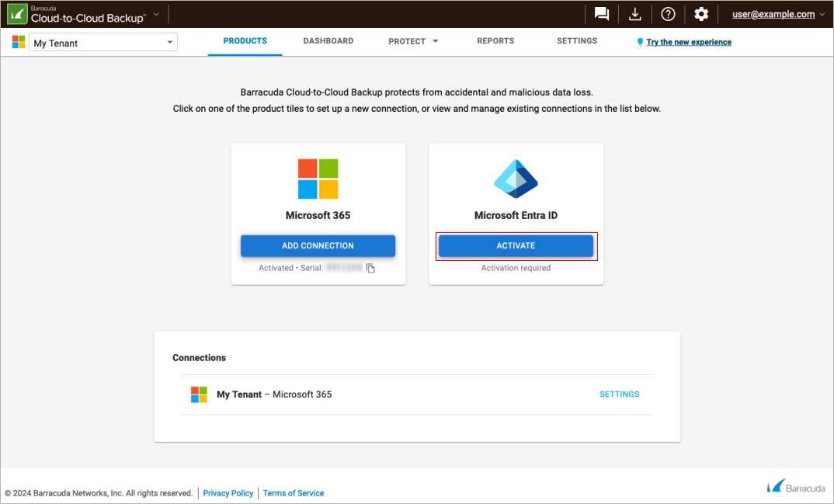This screenshot has height=504, width=834.
Task: Click the Barracuda Cloud-to-Cloud Backup logo
Action: (x=16, y=13)
